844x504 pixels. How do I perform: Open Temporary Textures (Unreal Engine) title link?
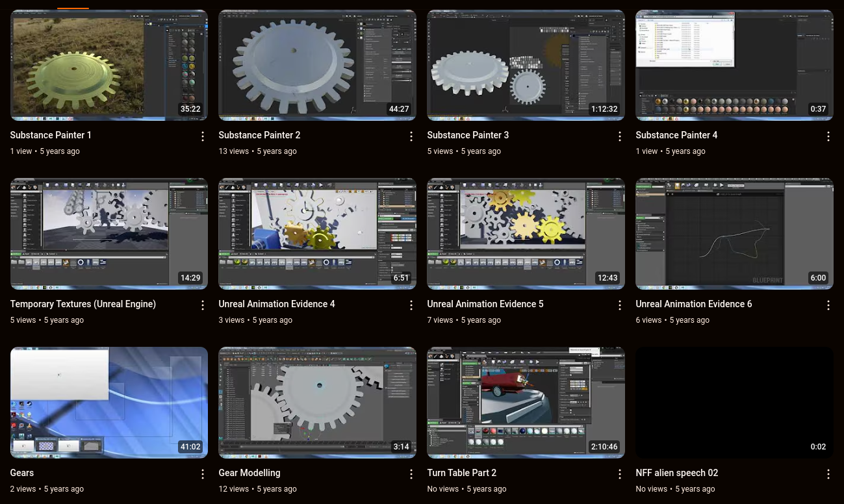[83, 304]
